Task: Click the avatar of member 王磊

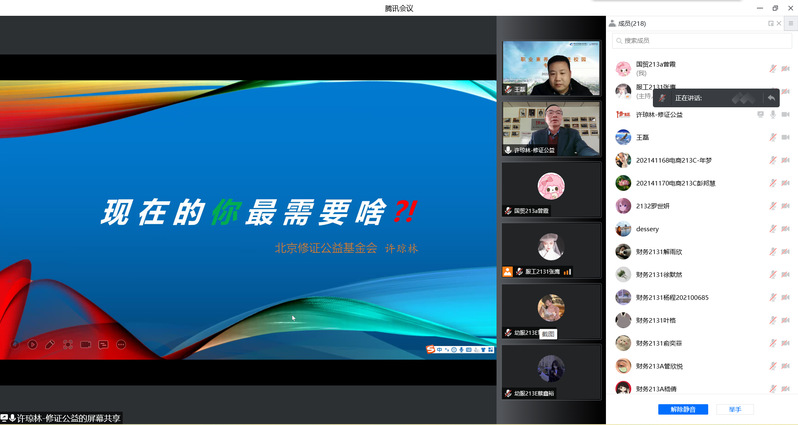Action: (623, 137)
